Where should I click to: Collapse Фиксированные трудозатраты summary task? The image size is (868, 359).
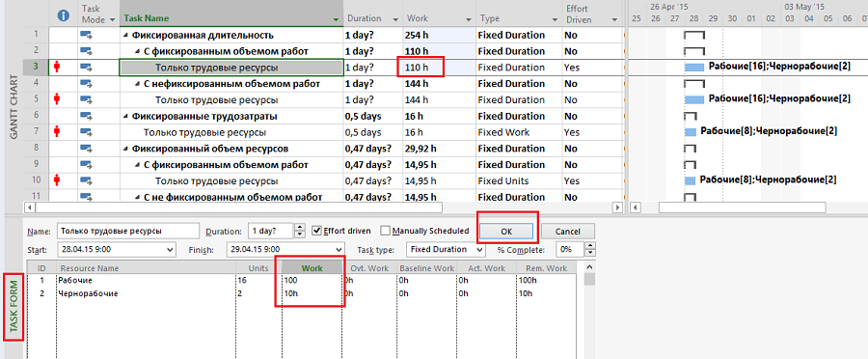click(x=125, y=117)
